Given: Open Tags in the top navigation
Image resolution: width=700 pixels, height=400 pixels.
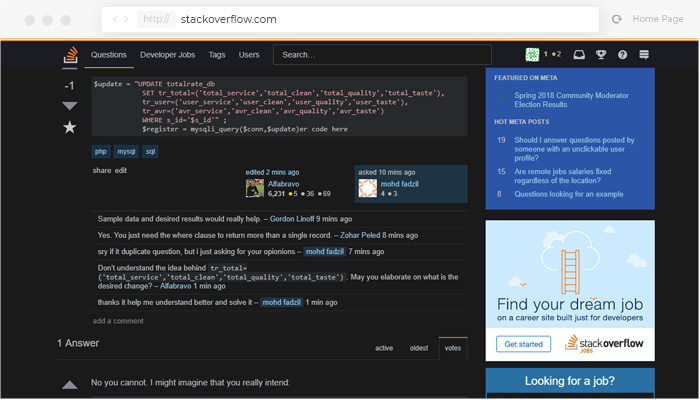Looking at the screenshot, I should pyautogui.click(x=217, y=54).
